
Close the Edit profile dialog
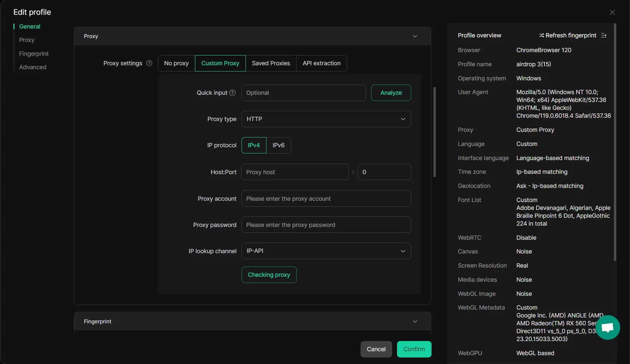[612, 12]
